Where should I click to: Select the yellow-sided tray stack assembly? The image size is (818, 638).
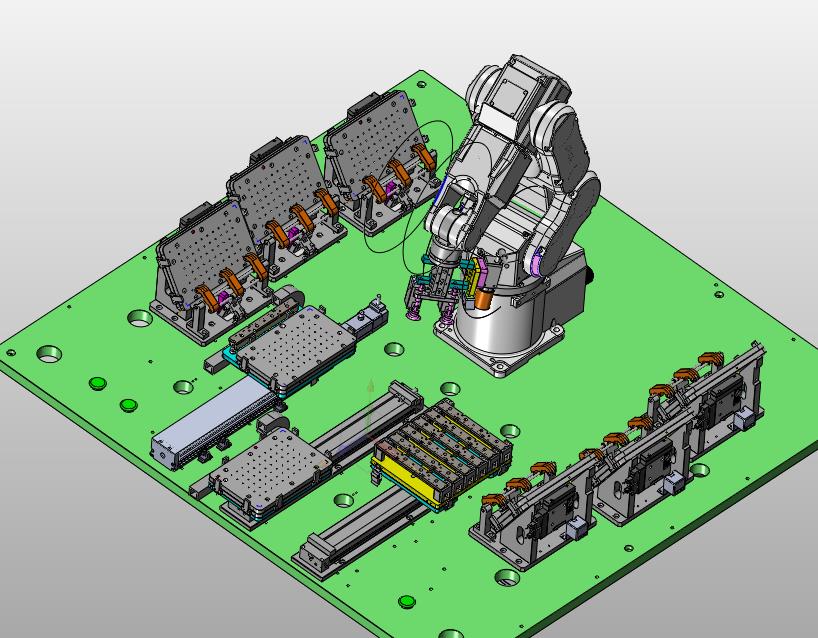[438, 455]
